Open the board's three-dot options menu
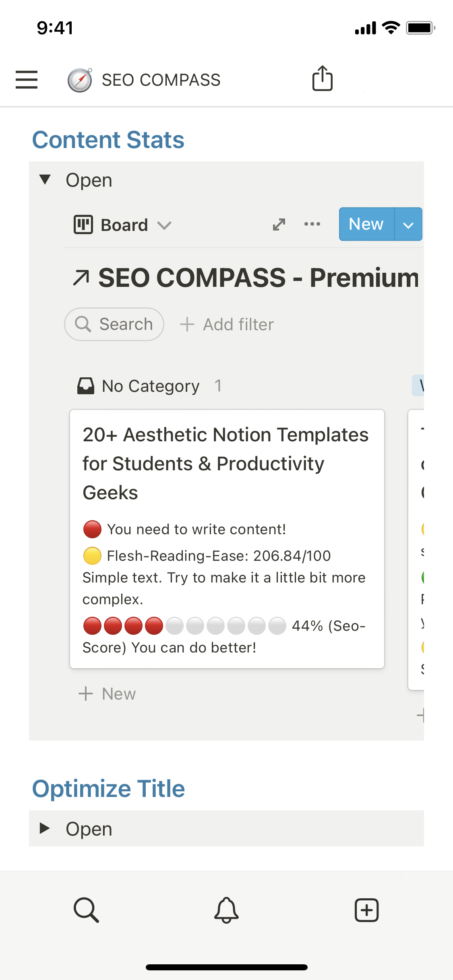This screenshot has width=453, height=980. [x=312, y=224]
